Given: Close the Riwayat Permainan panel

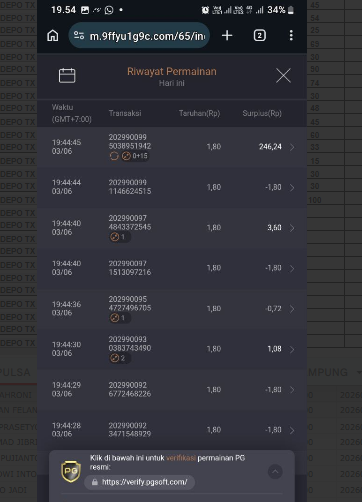Looking at the screenshot, I should click(283, 76).
